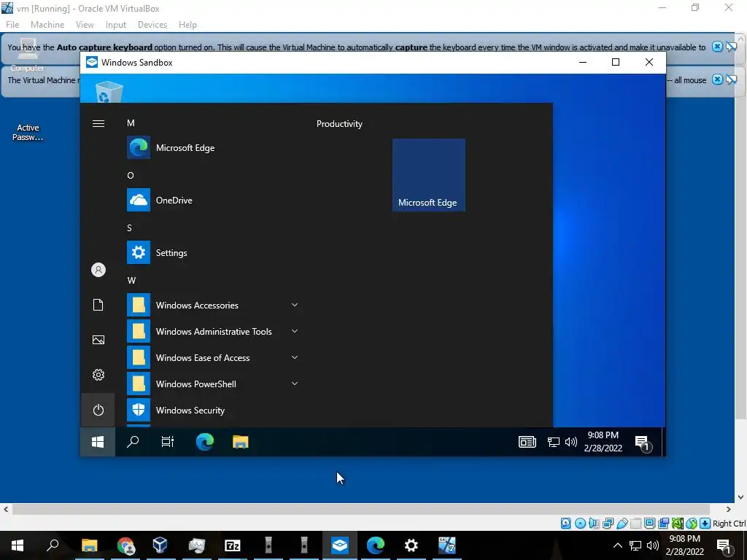Click the sandbox News and interests icon

point(527,442)
